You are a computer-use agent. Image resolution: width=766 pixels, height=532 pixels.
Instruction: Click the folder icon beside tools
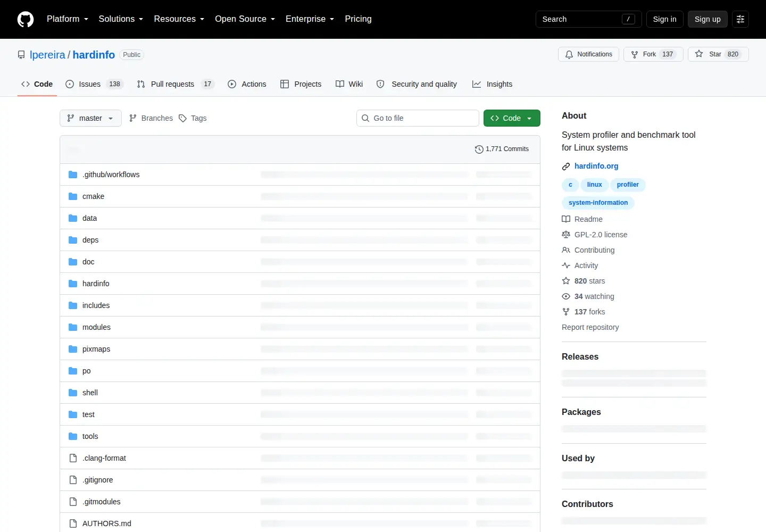tap(73, 436)
